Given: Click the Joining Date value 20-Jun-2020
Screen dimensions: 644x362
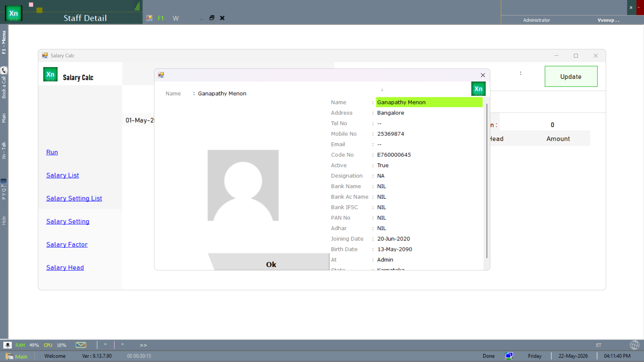Looking at the screenshot, I should coord(394,239).
